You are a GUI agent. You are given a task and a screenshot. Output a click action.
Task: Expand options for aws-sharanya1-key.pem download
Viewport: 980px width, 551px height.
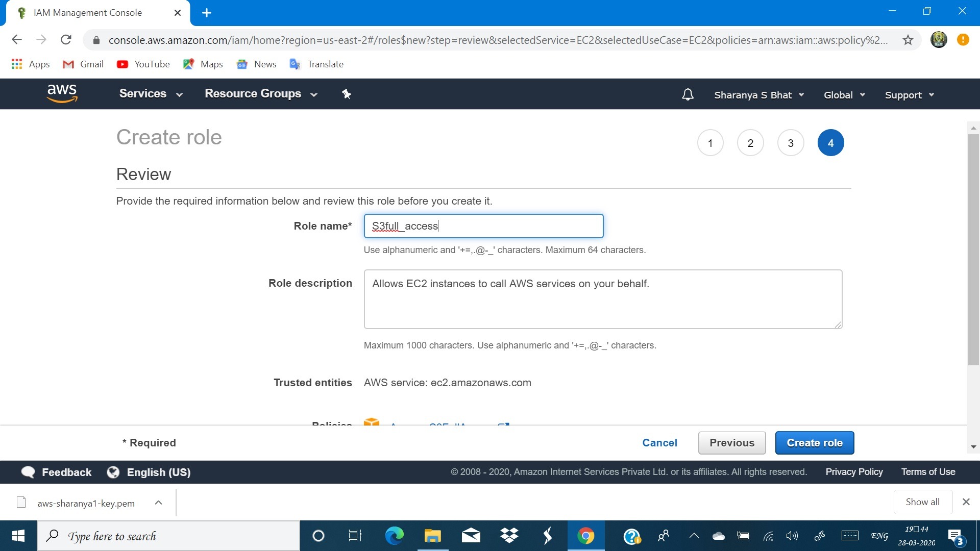point(158,503)
